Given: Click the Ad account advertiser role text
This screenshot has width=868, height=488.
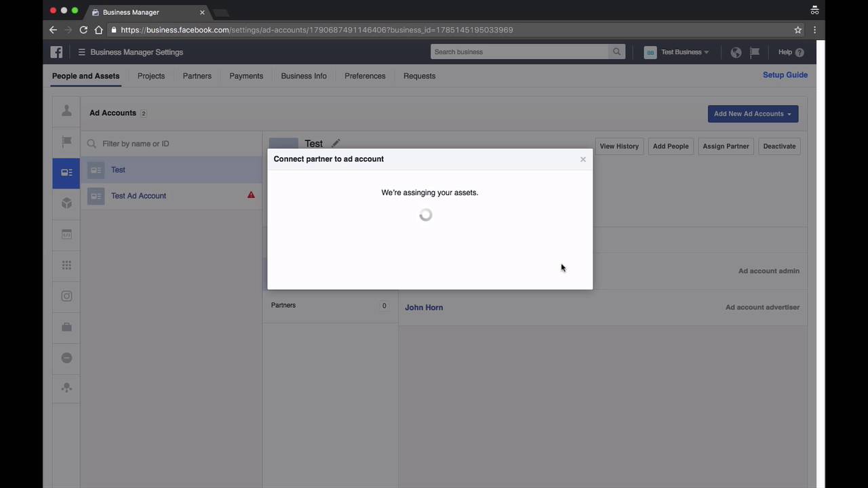Looking at the screenshot, I should point(762,307).
